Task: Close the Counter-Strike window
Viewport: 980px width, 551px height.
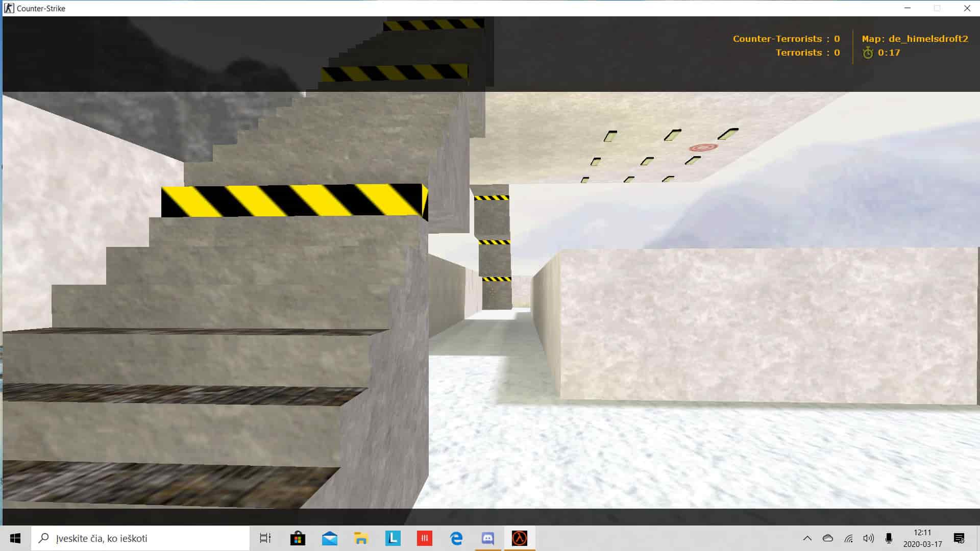Action: [967, 8]
